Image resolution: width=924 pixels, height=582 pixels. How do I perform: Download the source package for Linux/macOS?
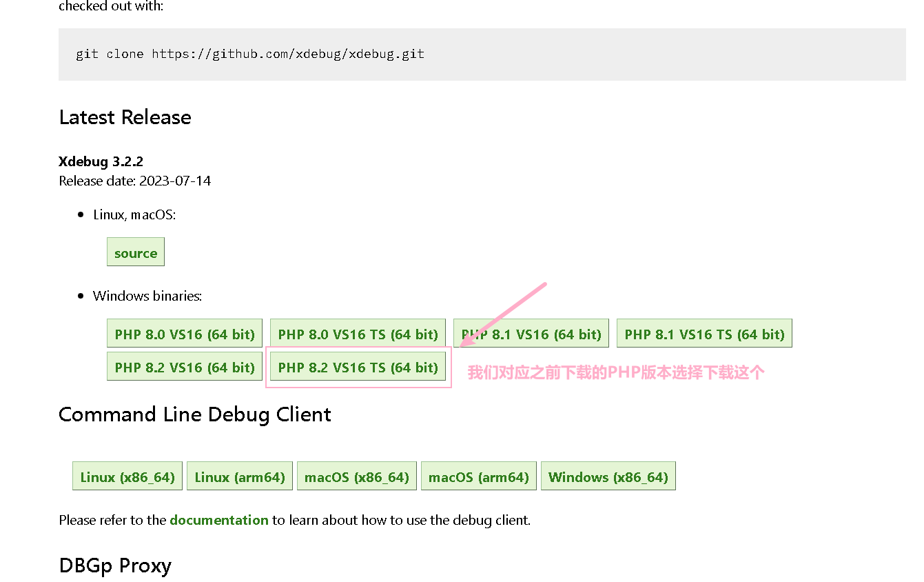pos(135,252)
